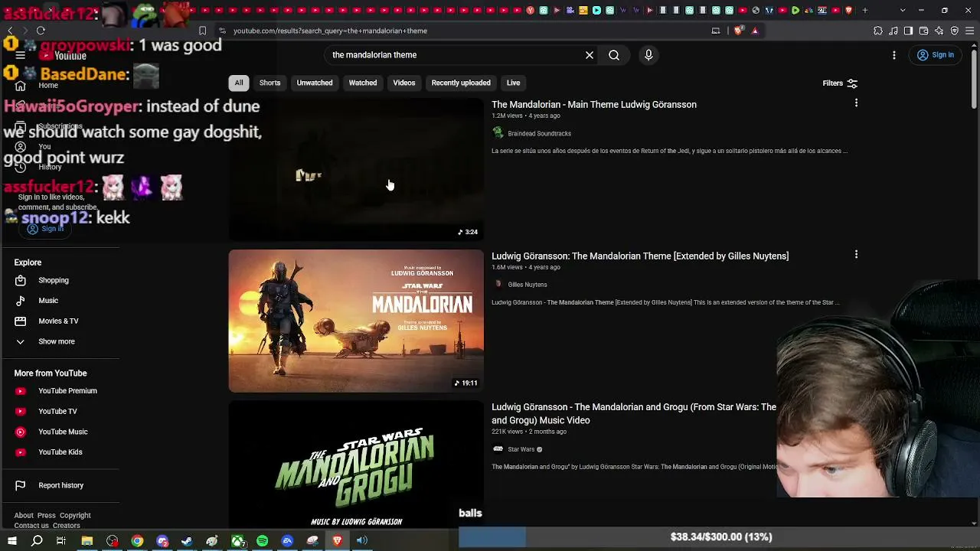Open Mandalorian and Grogu Music Video title
The height and width of the screenshot is (551, 980).
point(634,413)
